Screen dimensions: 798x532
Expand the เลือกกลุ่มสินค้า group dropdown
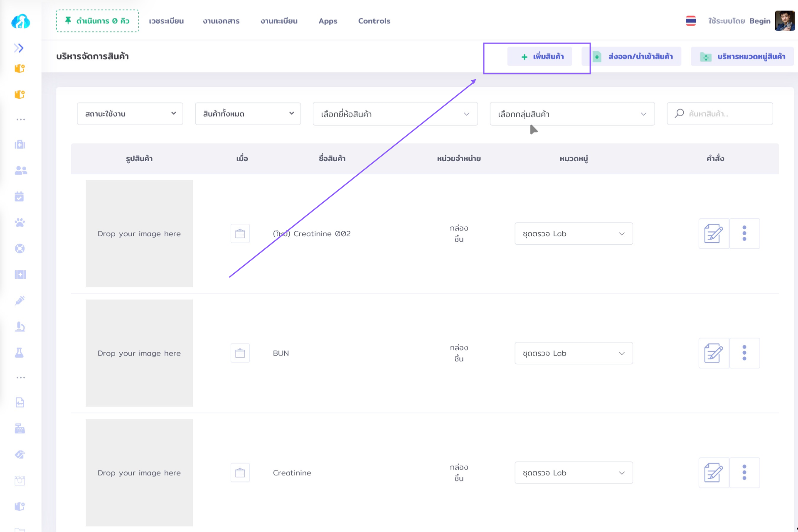tap(572, 114)
